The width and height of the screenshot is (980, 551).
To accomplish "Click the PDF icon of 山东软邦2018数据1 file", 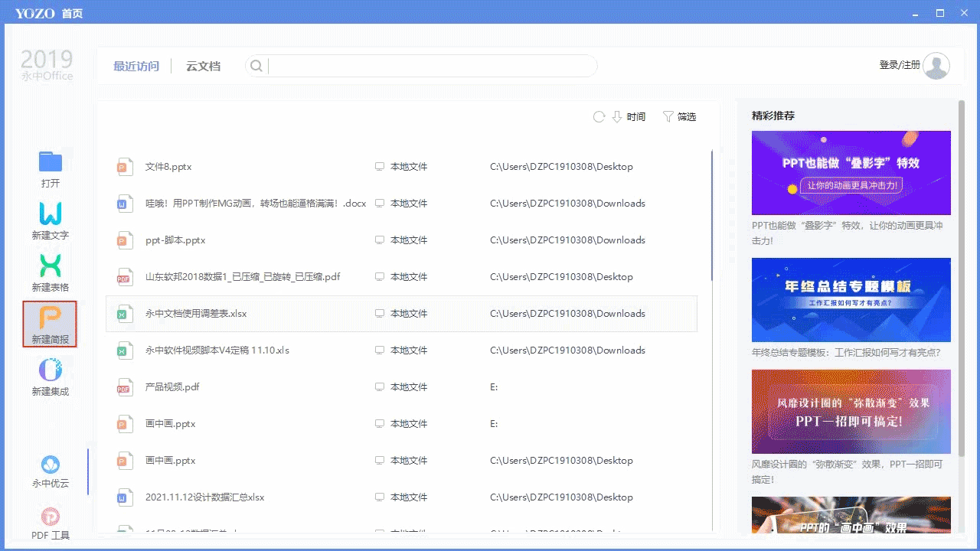I will [x=124, y=277].
